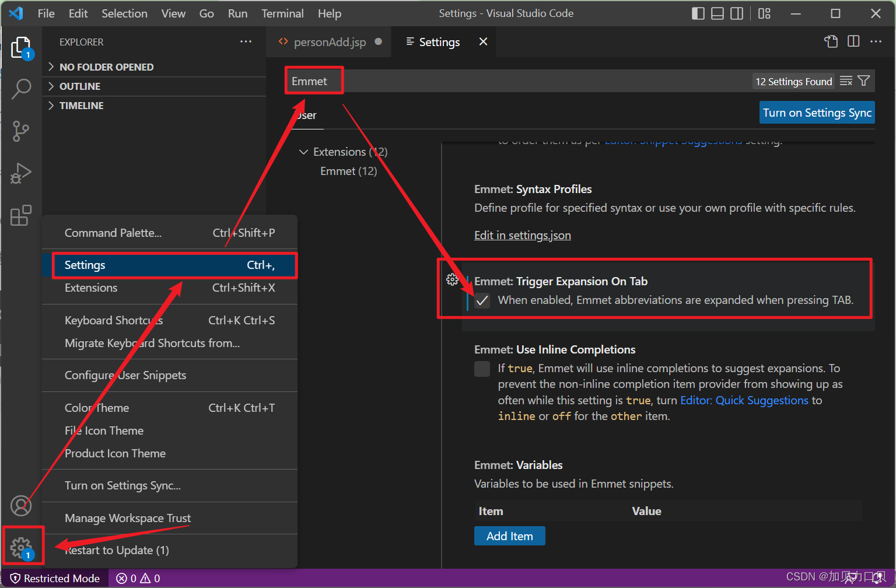This screenshot has height=588, width=896.
Task: Open the View menu
Action: tap(173, 13)
